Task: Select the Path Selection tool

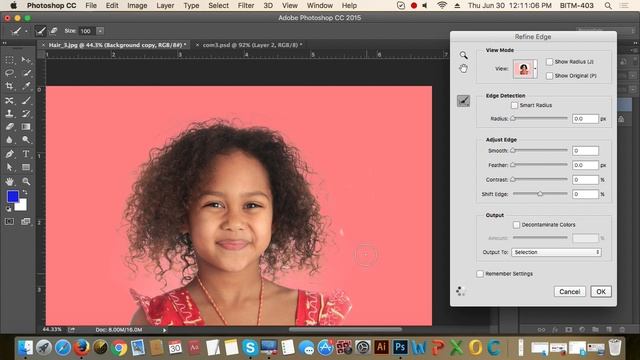Action: tap(9, 167)
